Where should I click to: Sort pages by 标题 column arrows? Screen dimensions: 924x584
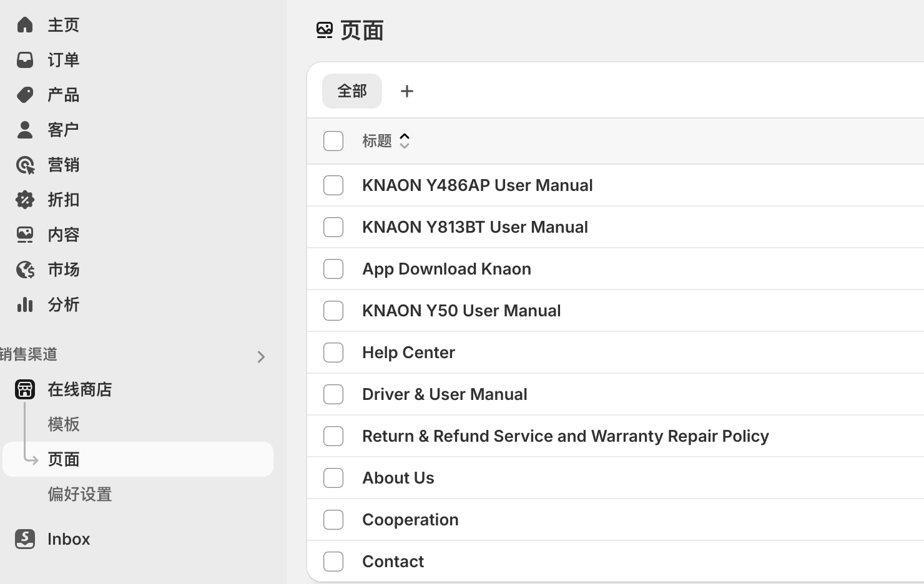point(405,141)
